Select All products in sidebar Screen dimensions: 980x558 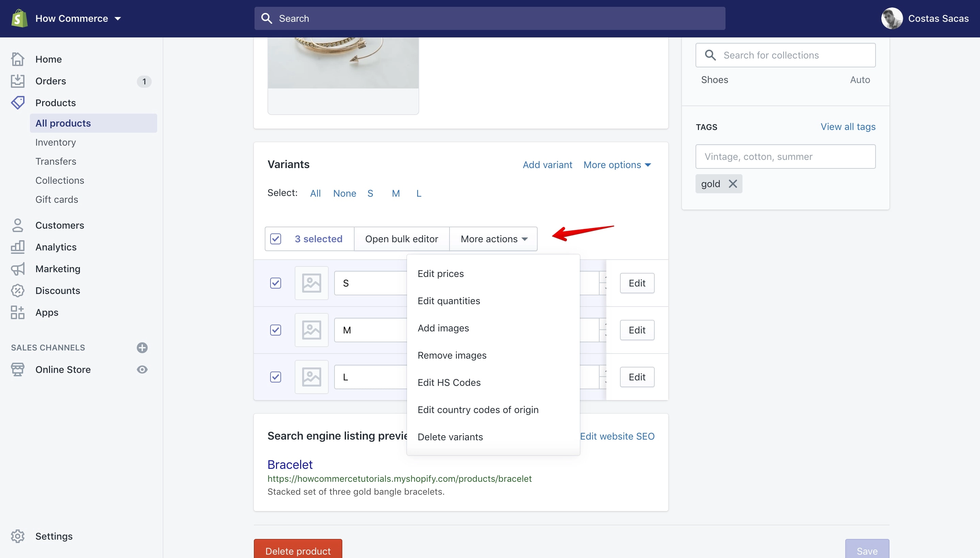coord(93,123)
